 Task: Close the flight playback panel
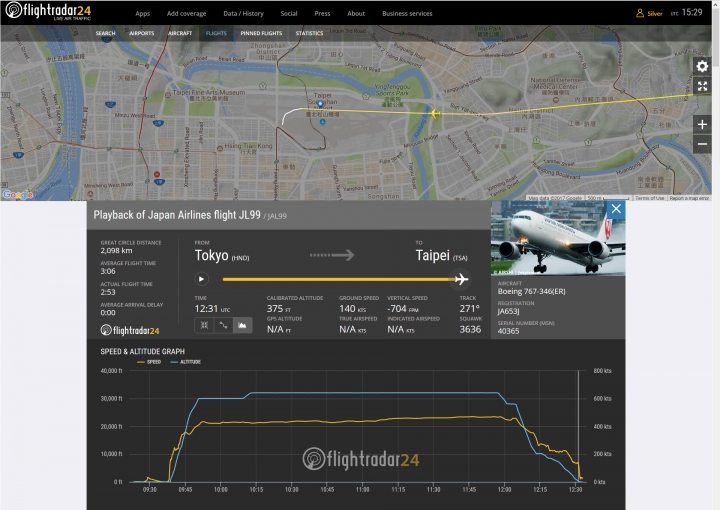[x=616, y=209]
